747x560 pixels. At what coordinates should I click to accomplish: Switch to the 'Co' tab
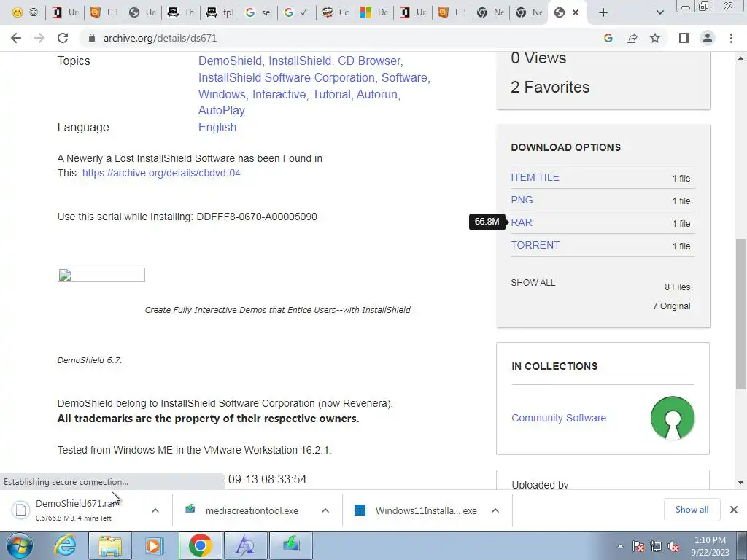pyautogui.click(x=336, y=12)
